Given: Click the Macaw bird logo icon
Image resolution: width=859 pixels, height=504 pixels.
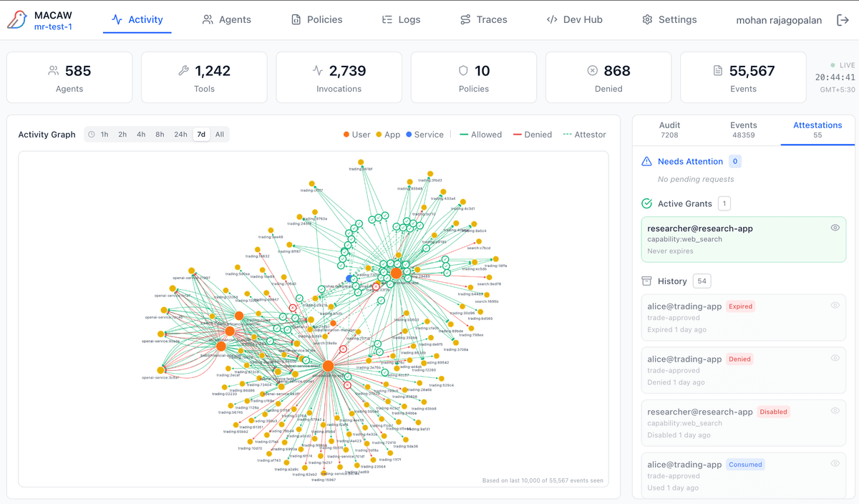Looking at the screenshot, I should 17,20.
